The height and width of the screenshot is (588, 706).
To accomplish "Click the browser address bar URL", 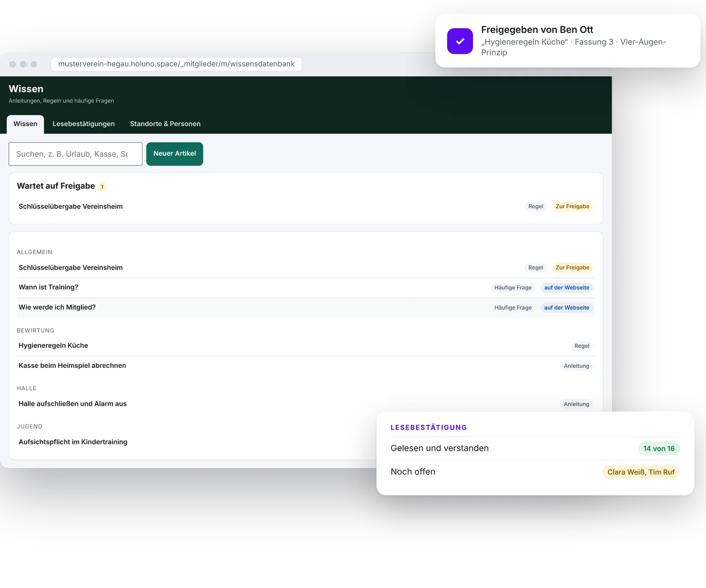I will (x=176, y=64).
